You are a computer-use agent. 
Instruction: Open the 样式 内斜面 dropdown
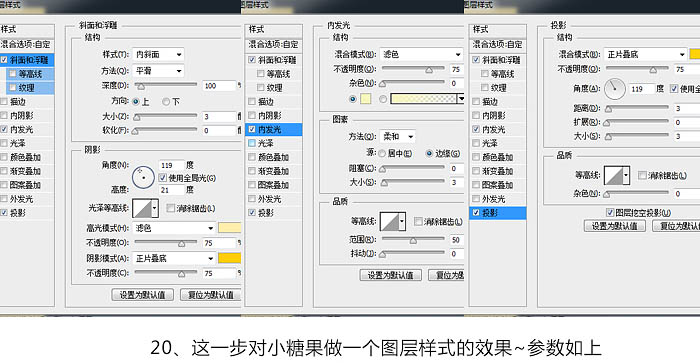pos(158,54)
